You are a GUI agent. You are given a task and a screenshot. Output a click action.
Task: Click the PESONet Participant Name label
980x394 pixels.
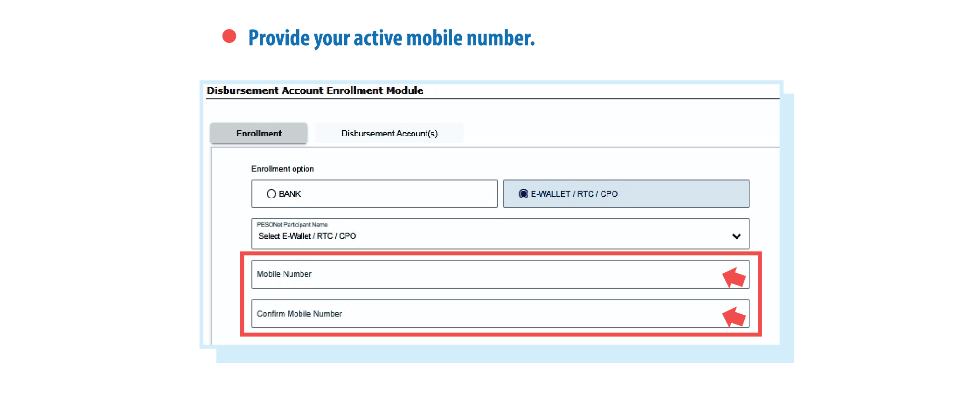(x=292, y=224)
